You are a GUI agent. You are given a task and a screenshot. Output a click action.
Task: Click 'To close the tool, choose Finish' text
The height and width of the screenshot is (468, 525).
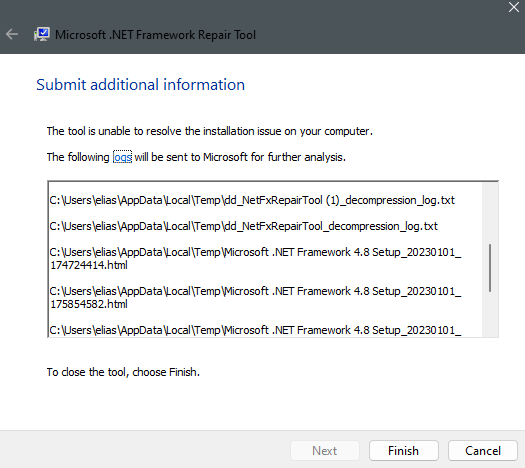click(x=123, y=372)
